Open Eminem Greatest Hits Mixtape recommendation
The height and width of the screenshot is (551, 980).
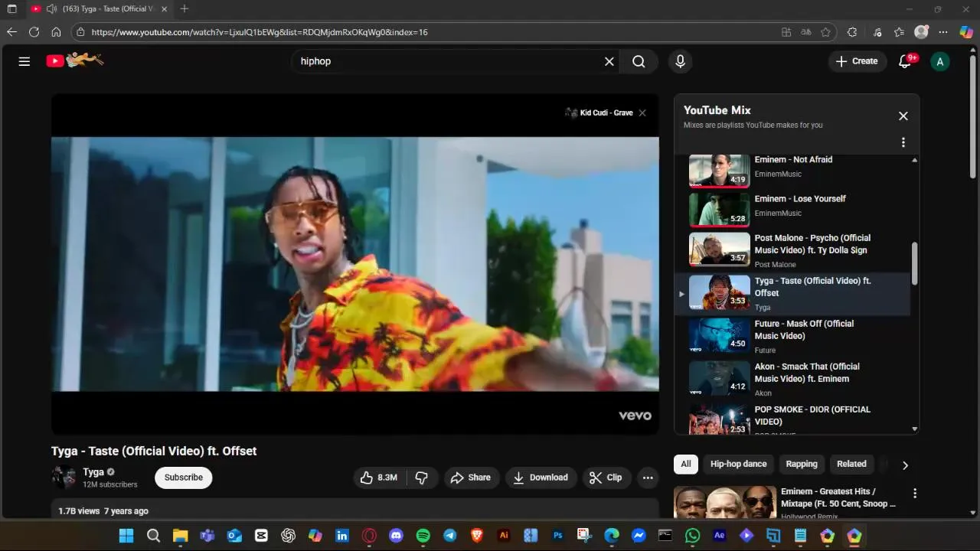[838, 497]
